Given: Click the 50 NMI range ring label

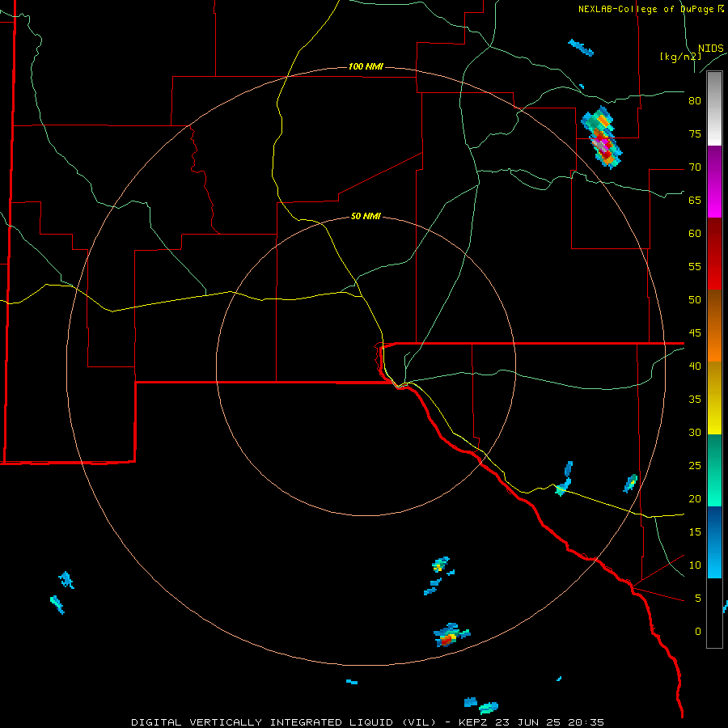Looking at the screenshot, I should pyautogui.click(x=366, y=216).
